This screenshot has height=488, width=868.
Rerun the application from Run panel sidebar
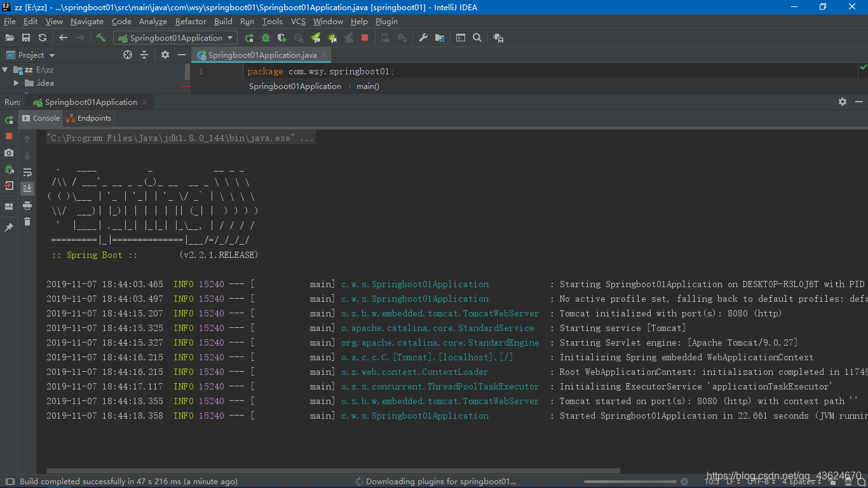click(9, 119)
